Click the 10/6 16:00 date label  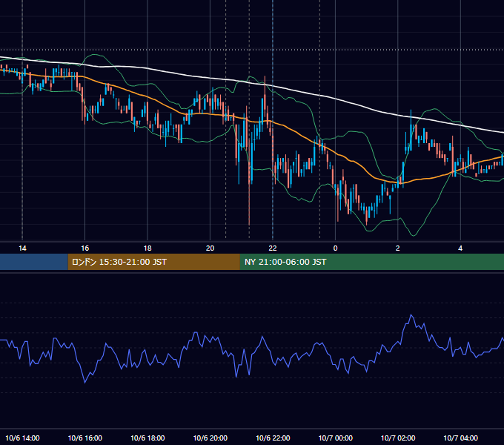coord(85,438)
